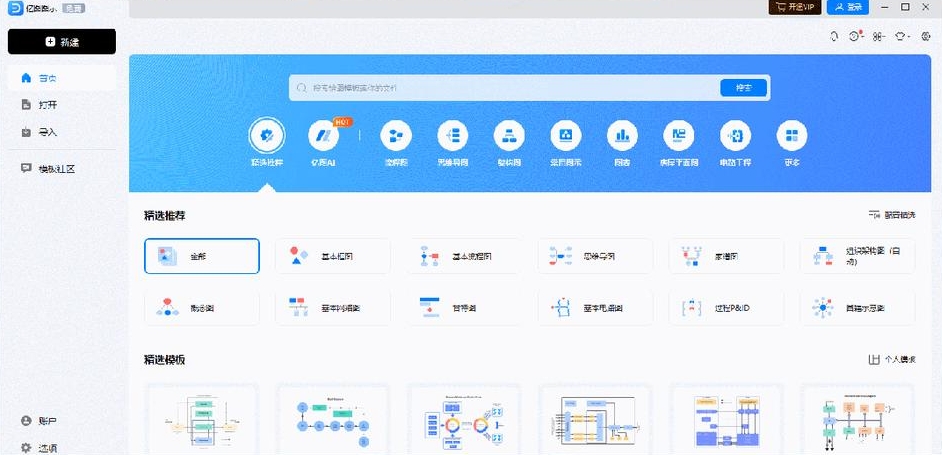Select 导入 (Import) in the sidebar
Viewport: 942px width, 455px height.
(x=62, y=132)
